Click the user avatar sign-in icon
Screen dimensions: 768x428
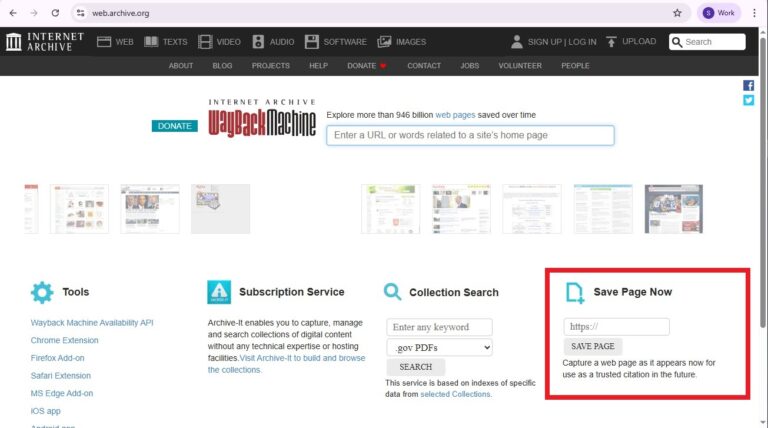click(x=517, y=42)
